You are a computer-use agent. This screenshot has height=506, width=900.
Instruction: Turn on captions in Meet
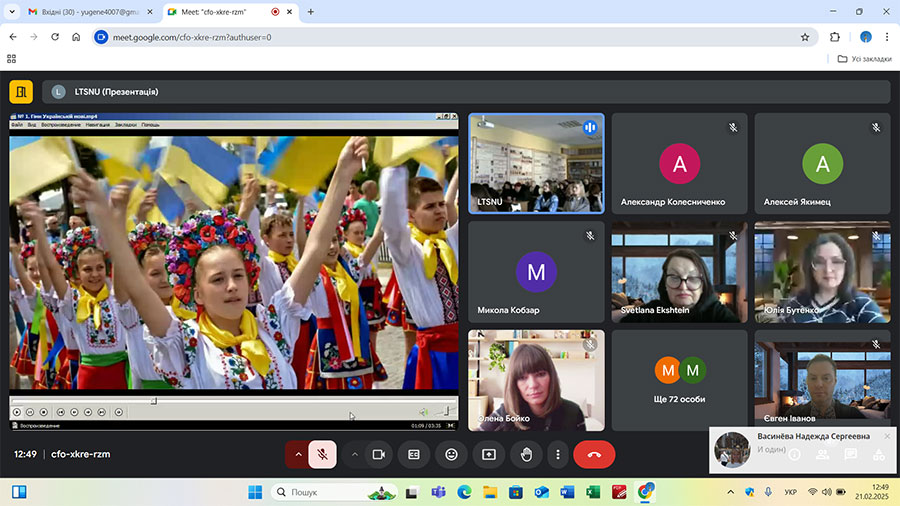(415, 454)
